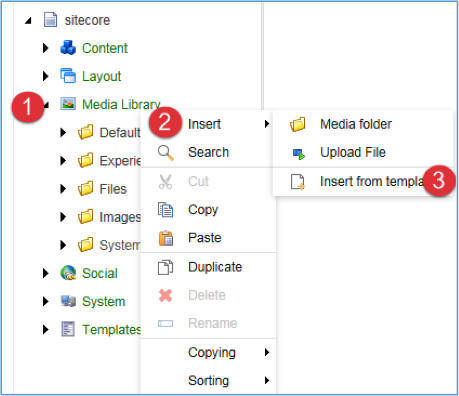Click the Default folder icon
Screen dimensions: 459x396
[x=86, y=132]
